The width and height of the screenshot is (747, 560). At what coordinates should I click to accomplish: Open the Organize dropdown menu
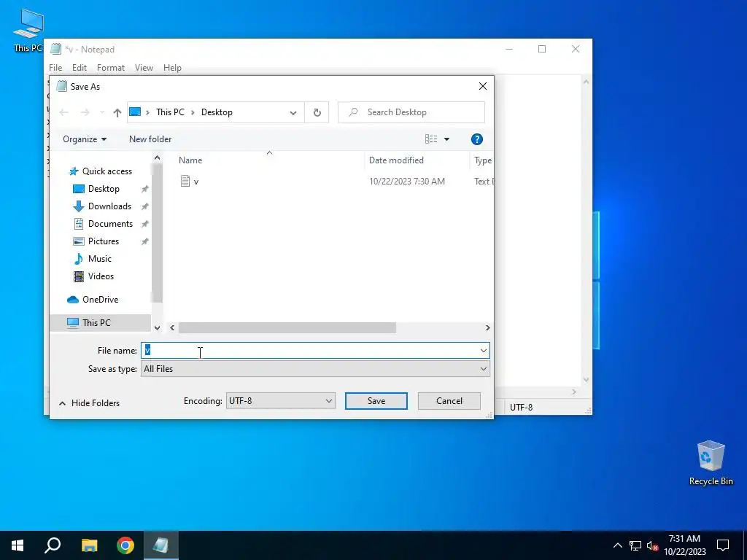tap(85, 139)
